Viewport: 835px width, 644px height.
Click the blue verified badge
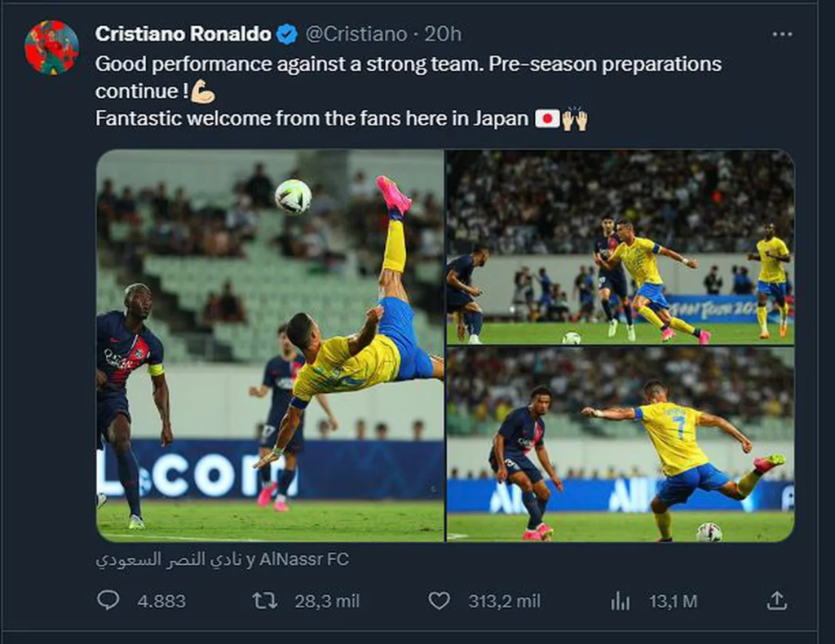point(286,34)
